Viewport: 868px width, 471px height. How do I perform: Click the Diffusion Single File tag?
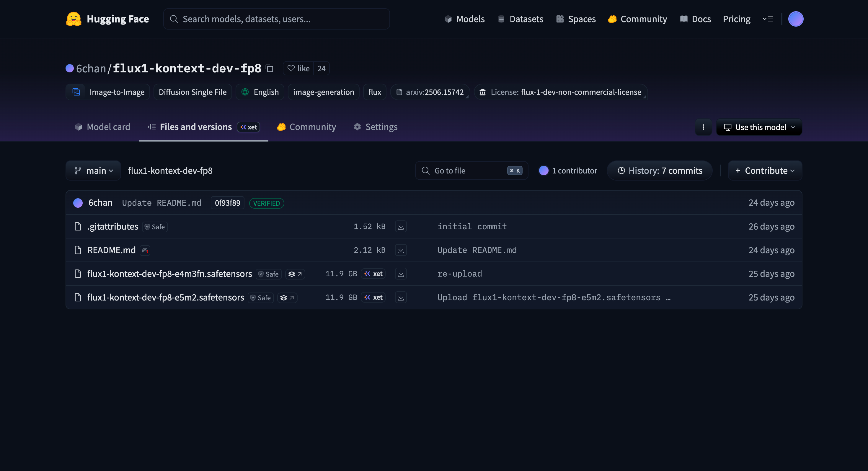(x=193, y=92)
